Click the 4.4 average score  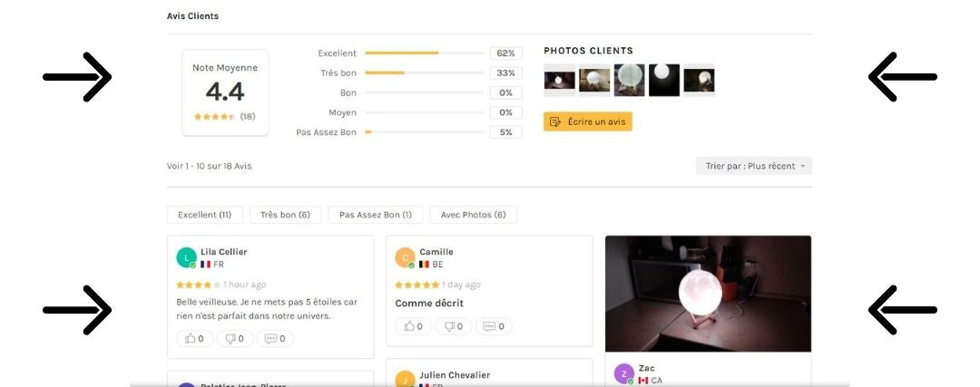pyautogui.click(x=225, y=92)
